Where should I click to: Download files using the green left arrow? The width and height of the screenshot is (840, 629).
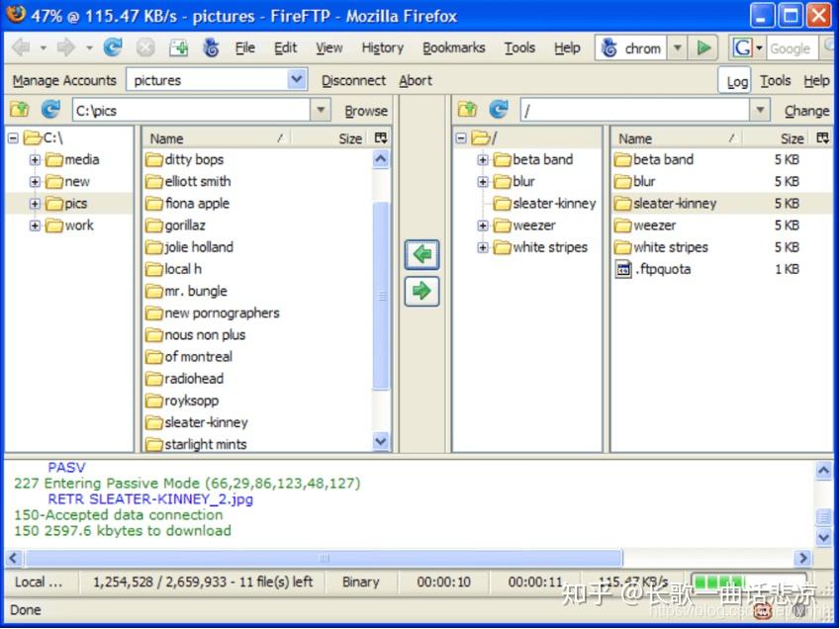[421, 254]
